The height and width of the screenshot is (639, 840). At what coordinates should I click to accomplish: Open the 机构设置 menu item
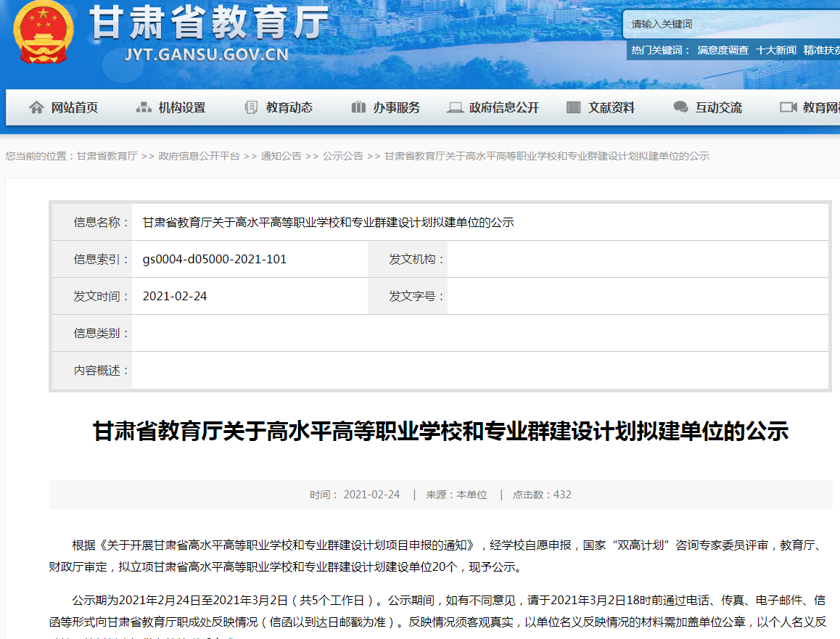point(182,107)
